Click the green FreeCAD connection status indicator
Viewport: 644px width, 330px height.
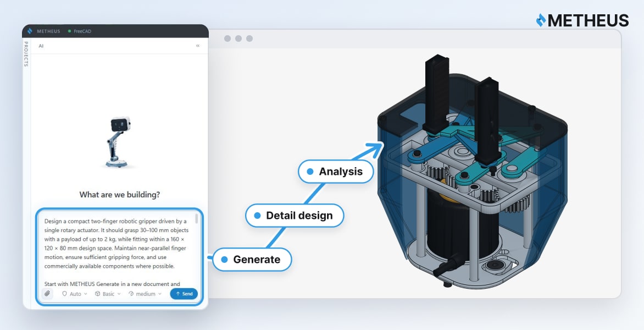[x=69, y=31]
